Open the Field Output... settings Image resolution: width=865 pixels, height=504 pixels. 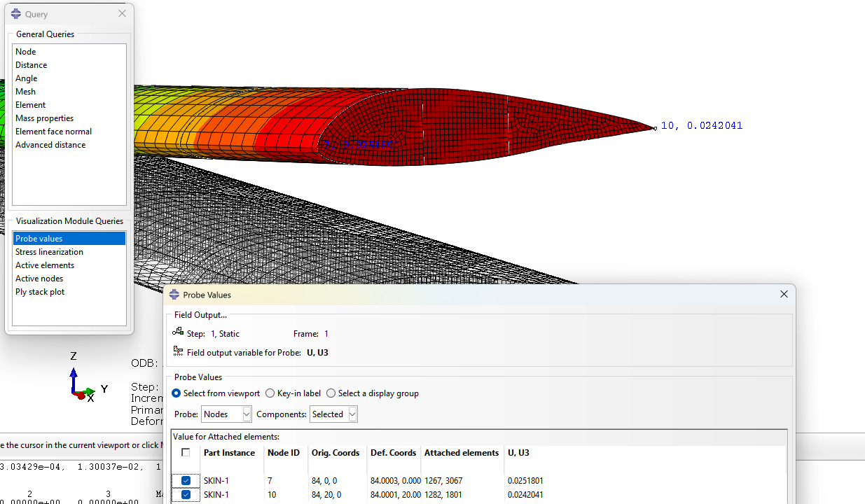[200, 315]
